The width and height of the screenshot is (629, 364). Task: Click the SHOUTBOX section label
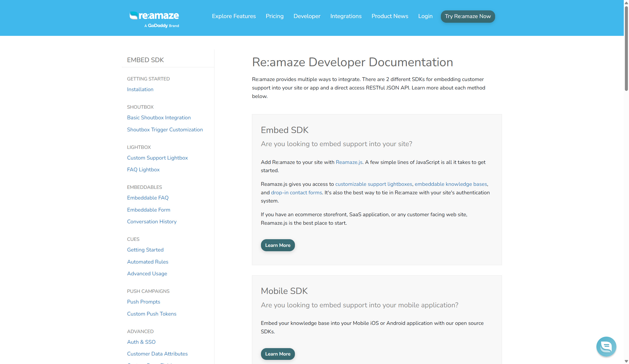pyautogui.click(x=140, y=107)
